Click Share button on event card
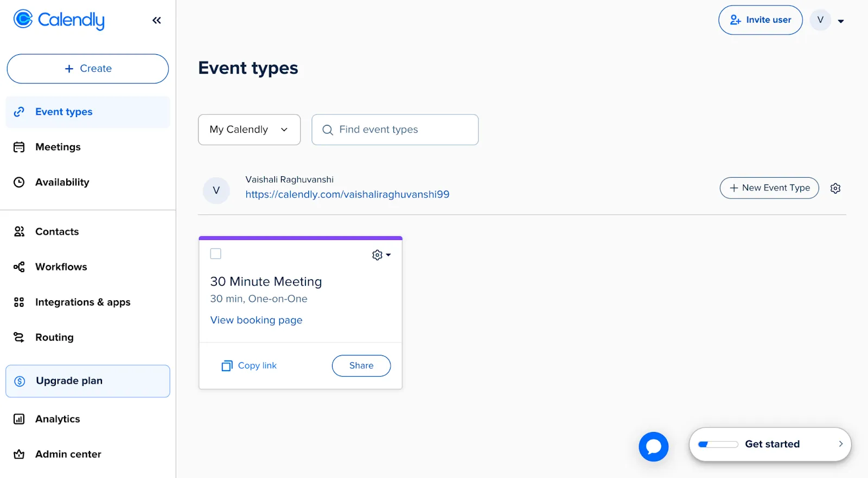This screenshot has width=868, height=478. point(361,366)
